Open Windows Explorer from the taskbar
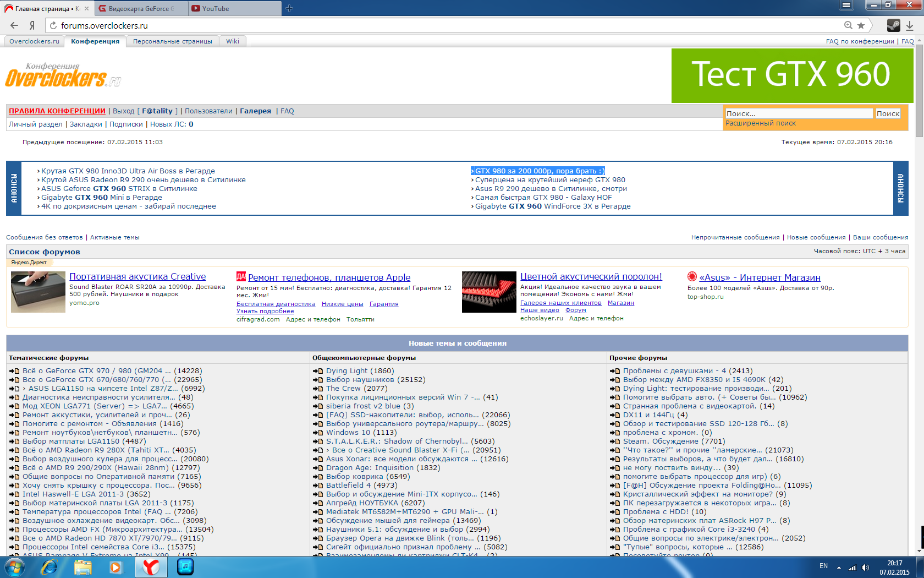This screenshot has width=924, height=578. pyautogui.click(x=82, y=567)
